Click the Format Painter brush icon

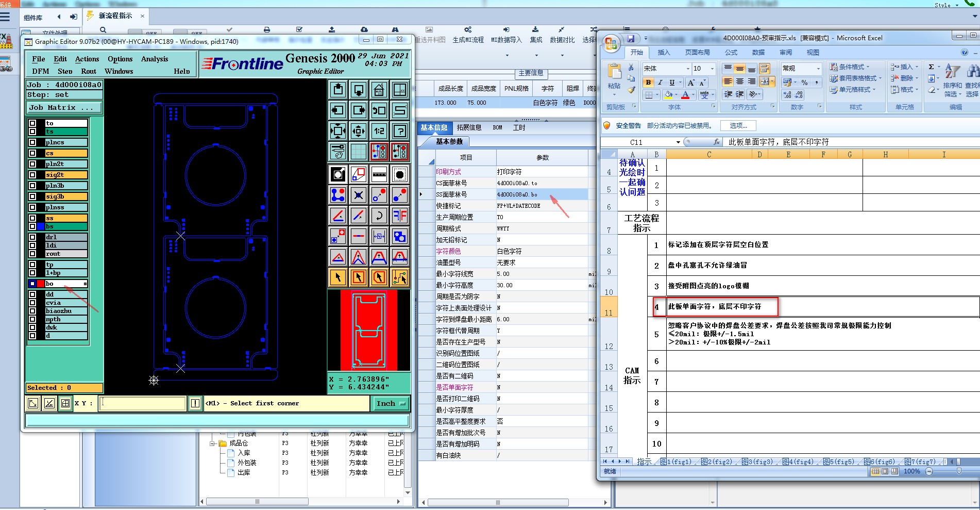click(631, 90)
